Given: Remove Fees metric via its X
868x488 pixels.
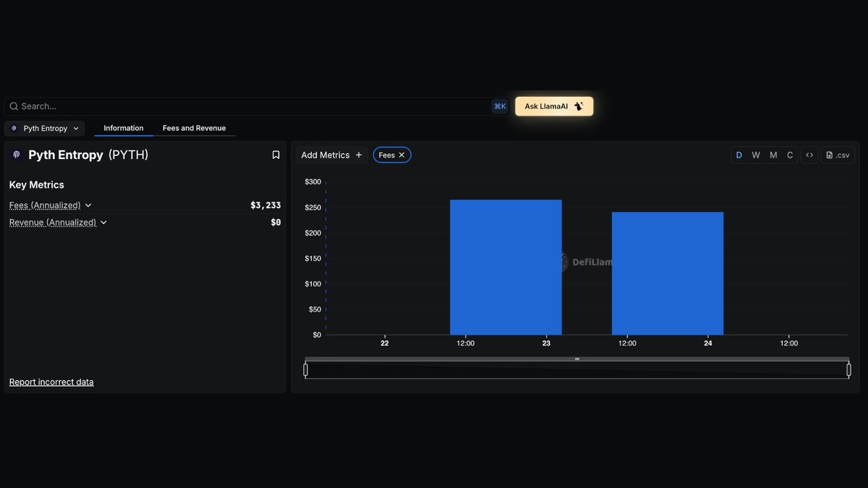Looking at the screenshot, I should point(401,155).
